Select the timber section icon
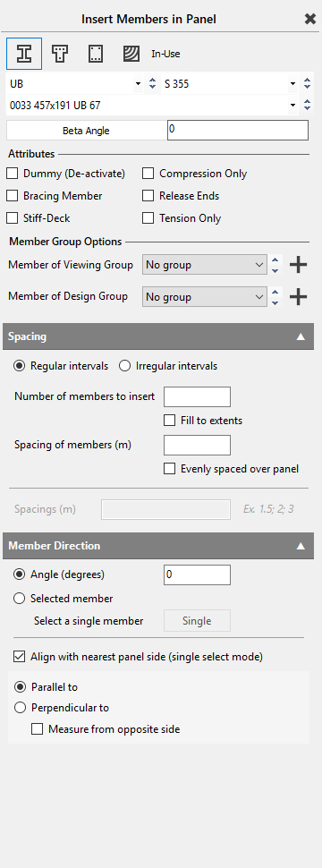 pyautogui.click(x=131, y=54)
